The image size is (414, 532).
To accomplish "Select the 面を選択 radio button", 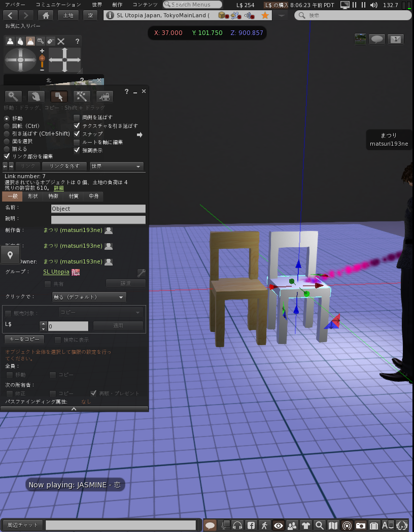I will (x=7, y=141).
